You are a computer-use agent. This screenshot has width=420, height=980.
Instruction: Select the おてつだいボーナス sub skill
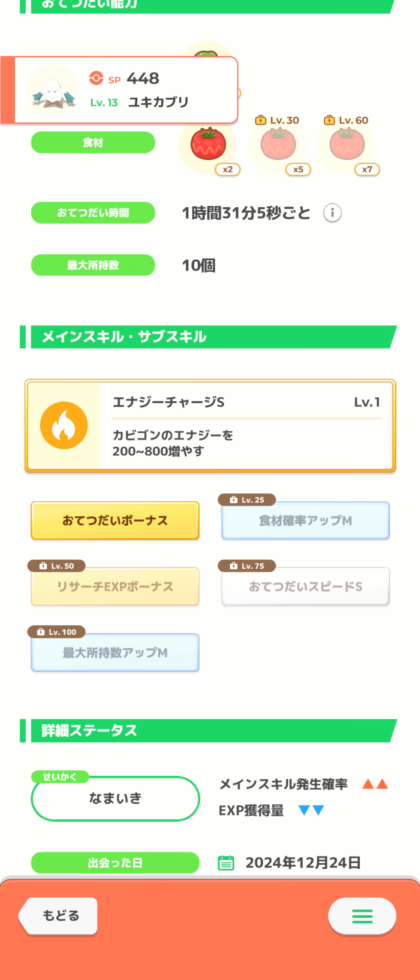[x=115, y=520]
